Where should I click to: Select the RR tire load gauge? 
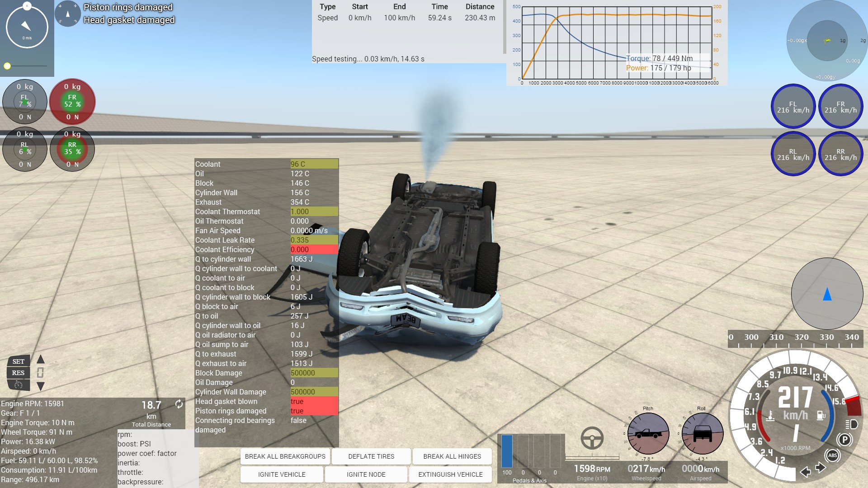(x=72, y=149)
